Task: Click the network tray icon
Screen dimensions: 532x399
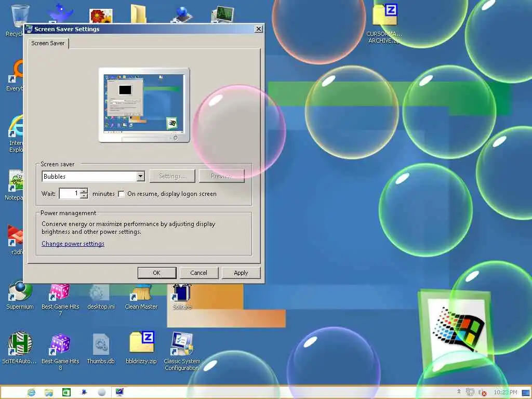Action: 470,392
